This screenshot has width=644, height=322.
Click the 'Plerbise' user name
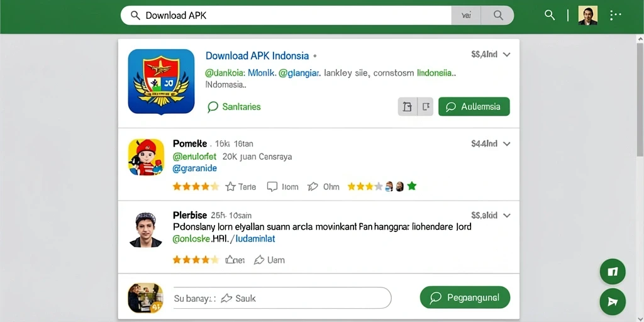coord(190,215)
